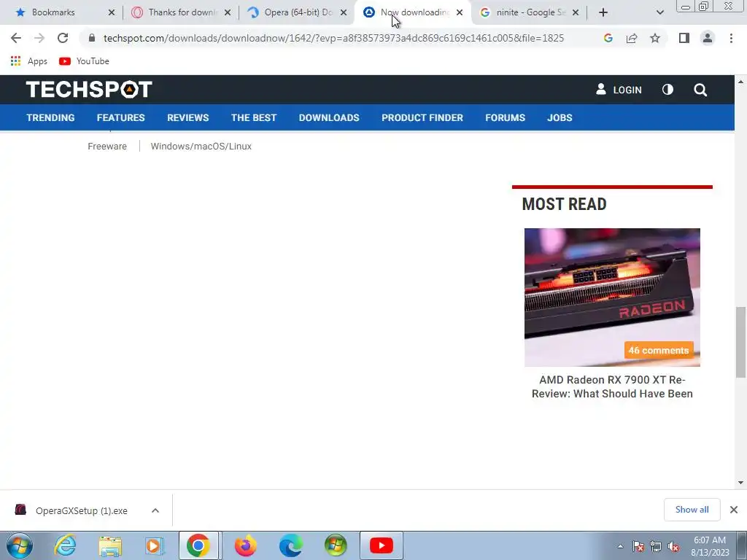Open the Windows Start menu

coord(19,545)
